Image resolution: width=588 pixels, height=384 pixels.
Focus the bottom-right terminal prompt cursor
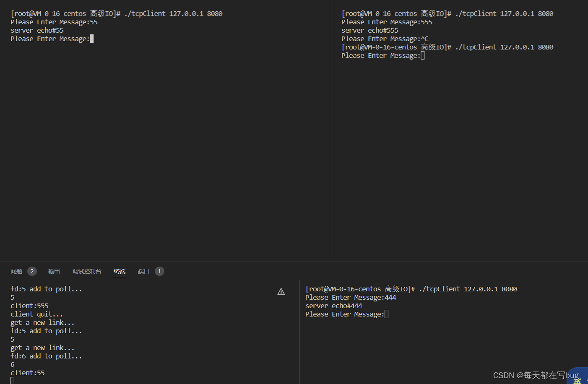(387, 314)
